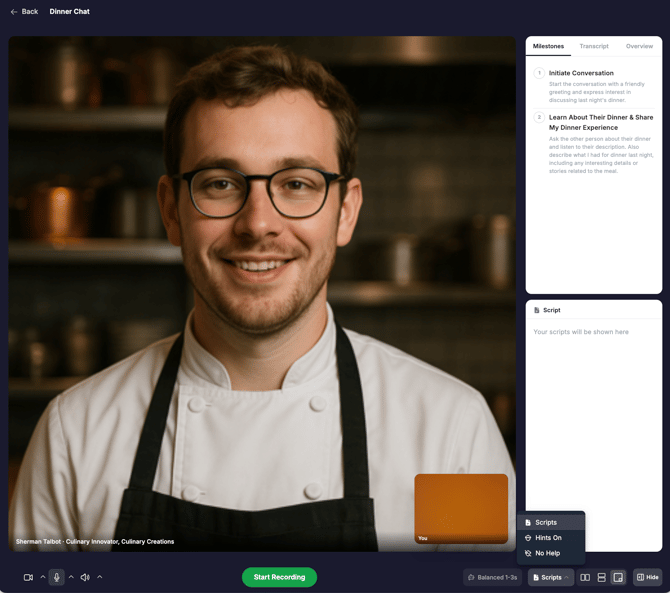Switch to side-by-side layout icon

point(585,577)
